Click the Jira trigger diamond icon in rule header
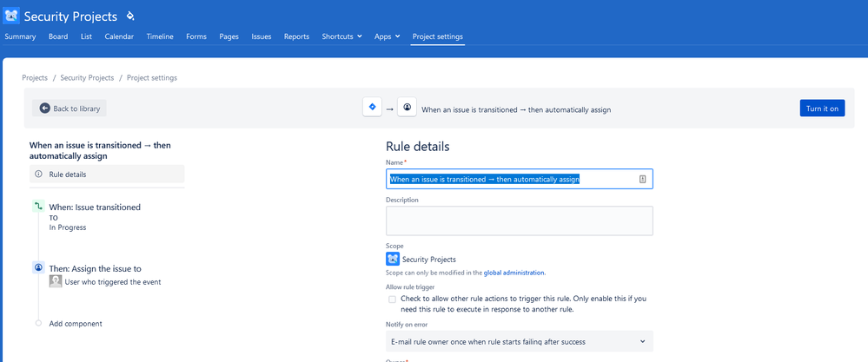This screenshot has height=362, width=868. pyautogui.click(x=372, y=108)
